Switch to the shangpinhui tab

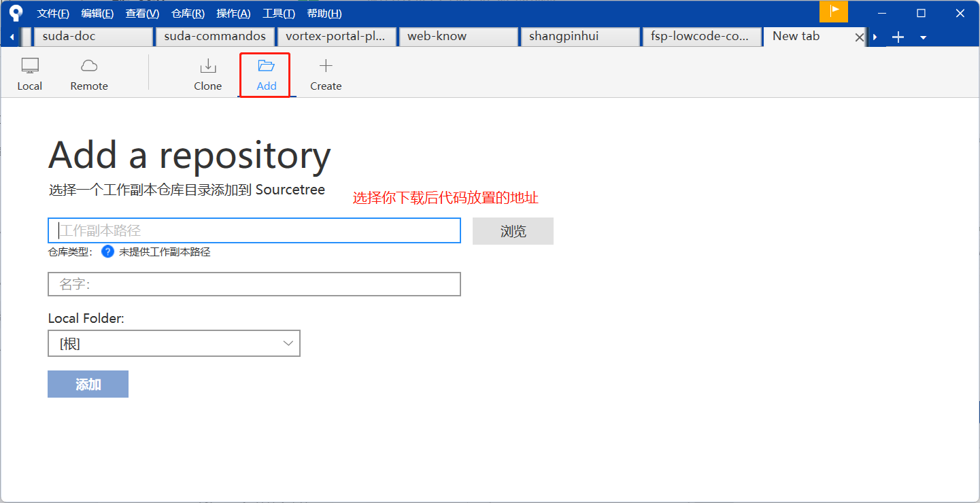pyautogui.click(x=580, y=37)
